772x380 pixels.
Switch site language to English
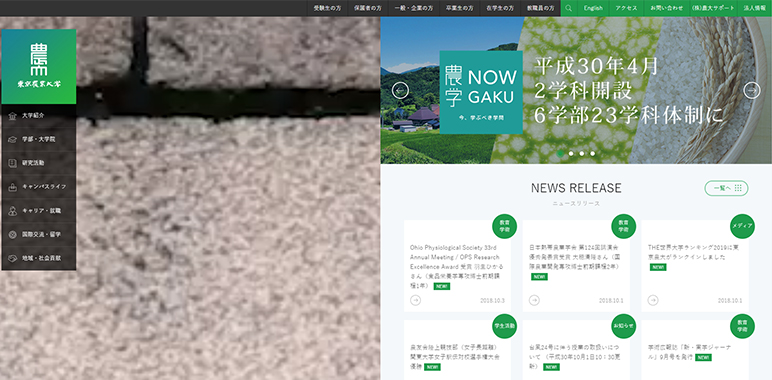click(x=593, y=8)
